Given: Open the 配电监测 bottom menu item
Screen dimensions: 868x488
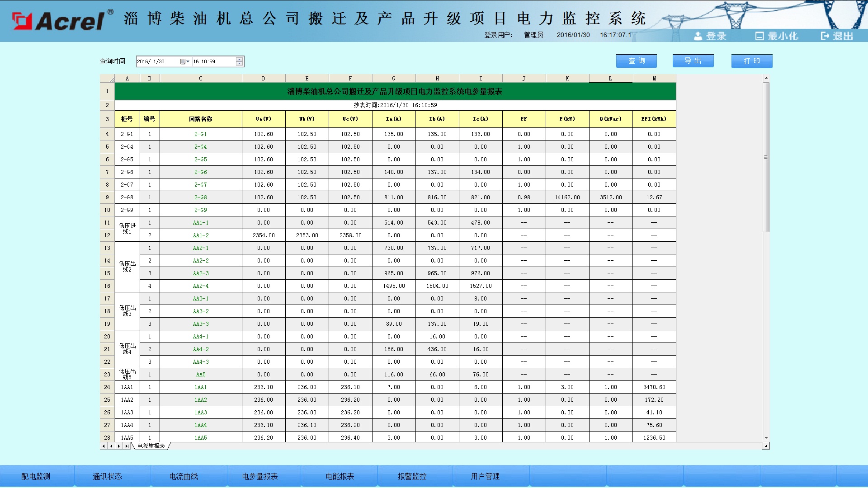Looking at the screenshot, I should pyautogui.click(x=36, y=476).
